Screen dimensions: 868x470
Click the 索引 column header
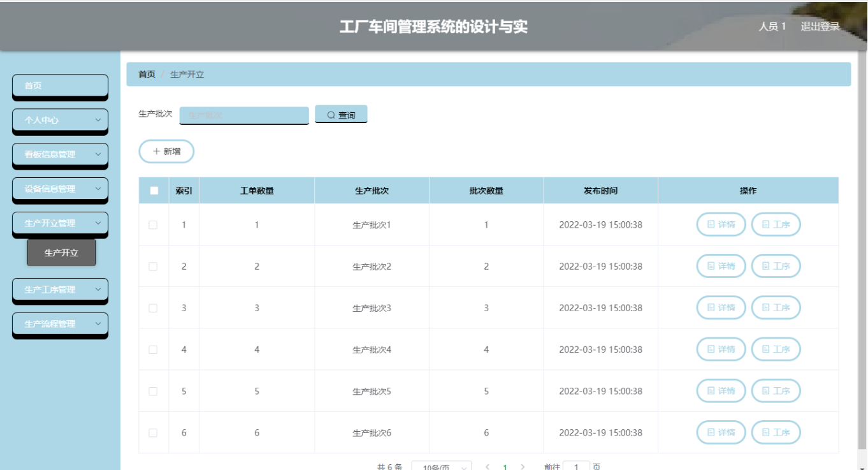tap(184, 191)
